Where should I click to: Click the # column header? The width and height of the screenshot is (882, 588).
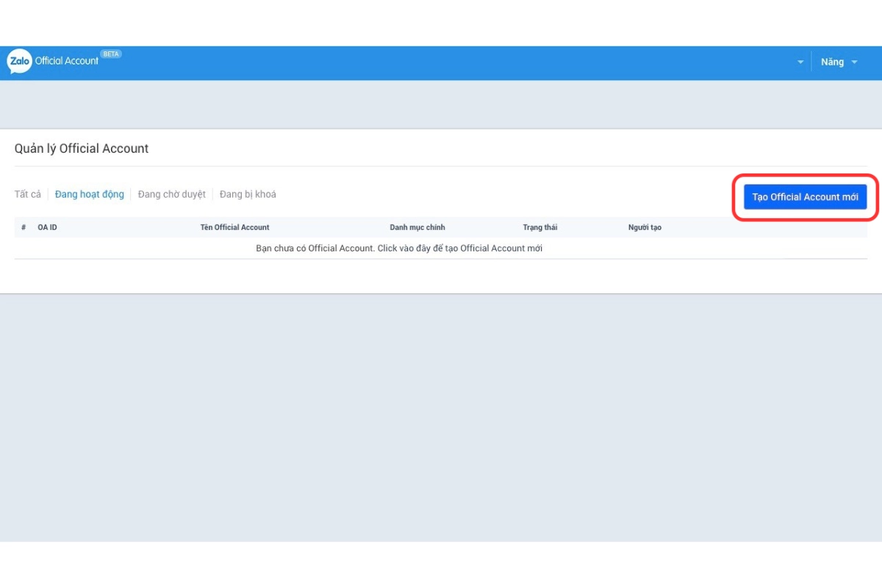24,228
